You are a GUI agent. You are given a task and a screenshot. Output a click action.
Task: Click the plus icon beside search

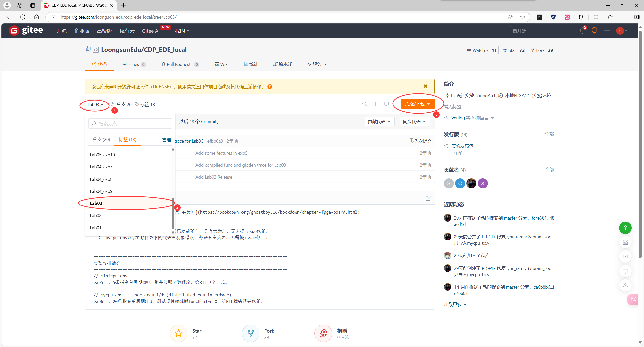[x=376, y=104]
